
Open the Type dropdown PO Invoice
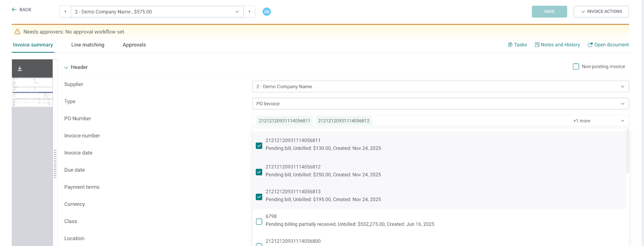(440, 104)
